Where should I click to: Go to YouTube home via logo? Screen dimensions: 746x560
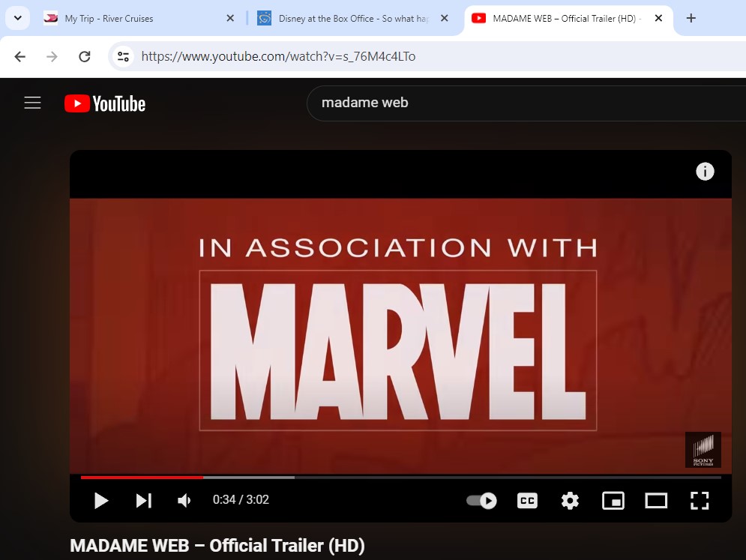pyautogui.click(x=105, y=103)
